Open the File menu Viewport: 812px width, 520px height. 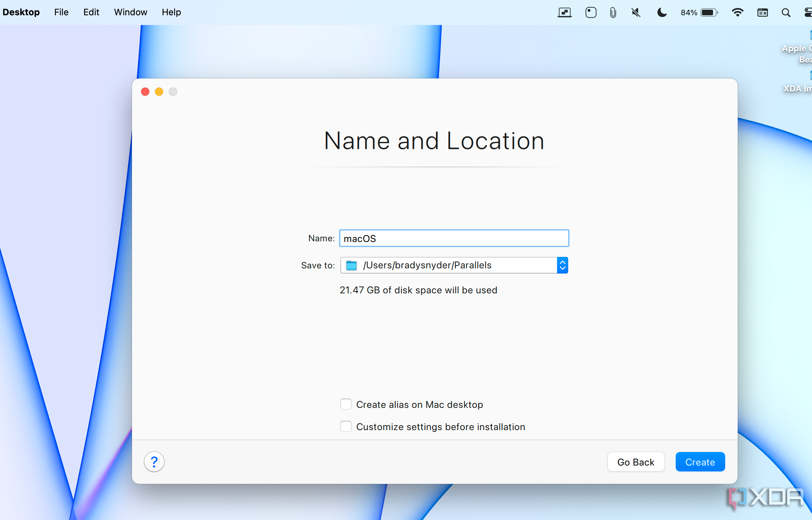tap(61, 12)
